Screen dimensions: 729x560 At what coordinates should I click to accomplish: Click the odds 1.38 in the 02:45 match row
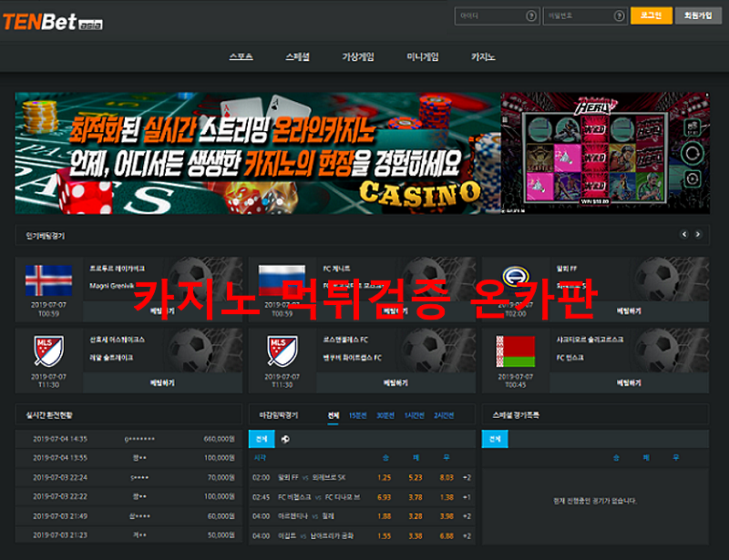coord(447,497)
